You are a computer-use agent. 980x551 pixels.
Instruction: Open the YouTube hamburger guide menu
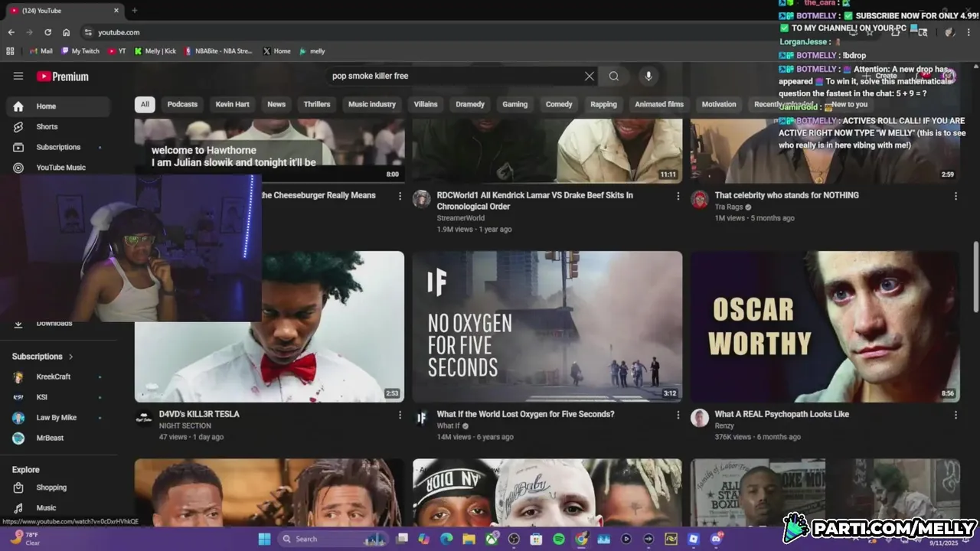18,76
